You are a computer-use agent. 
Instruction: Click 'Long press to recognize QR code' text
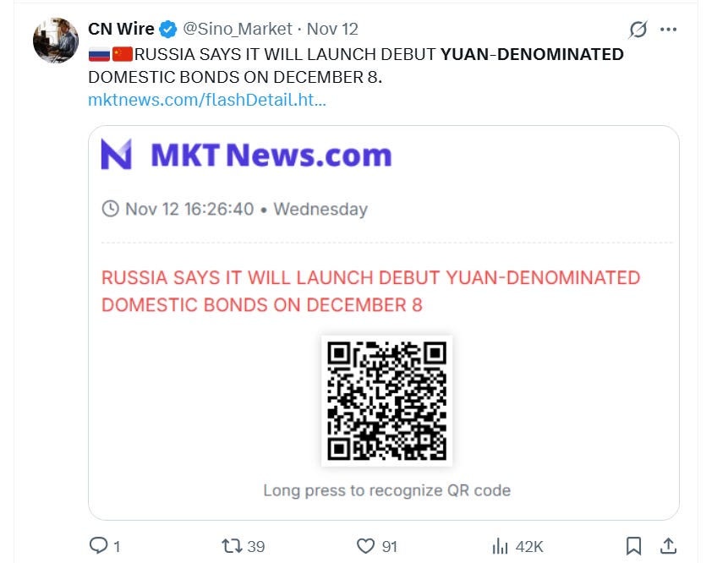tap(386, 490)
